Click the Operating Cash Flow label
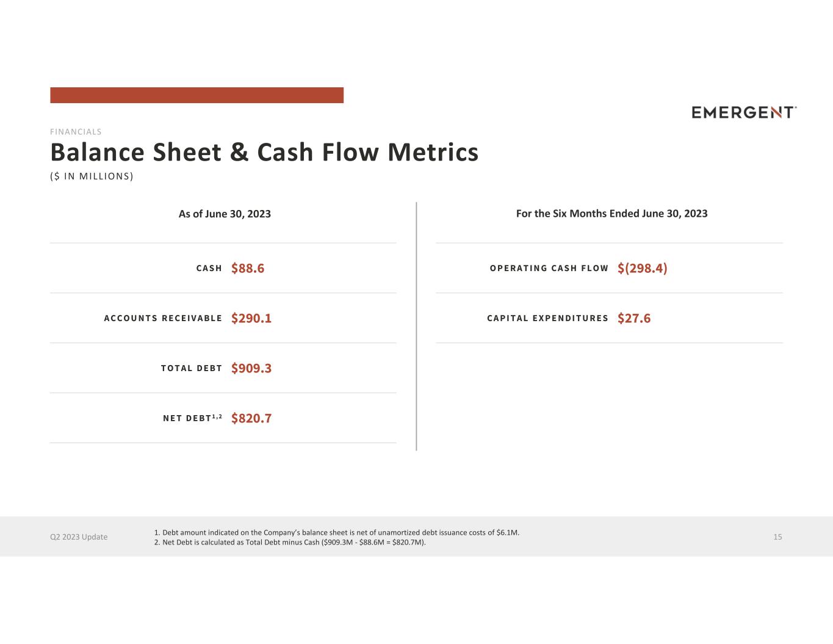The height and width of the screenshot is (644, 833). pyautogui.click(x=549, y=268)
